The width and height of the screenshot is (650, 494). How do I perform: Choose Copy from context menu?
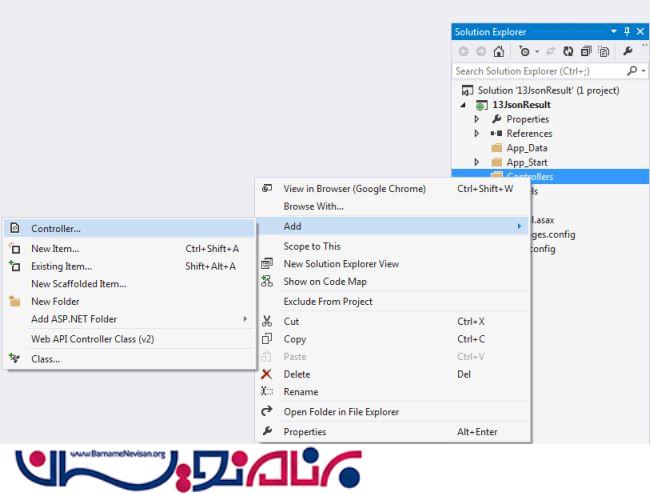point(393,339)
